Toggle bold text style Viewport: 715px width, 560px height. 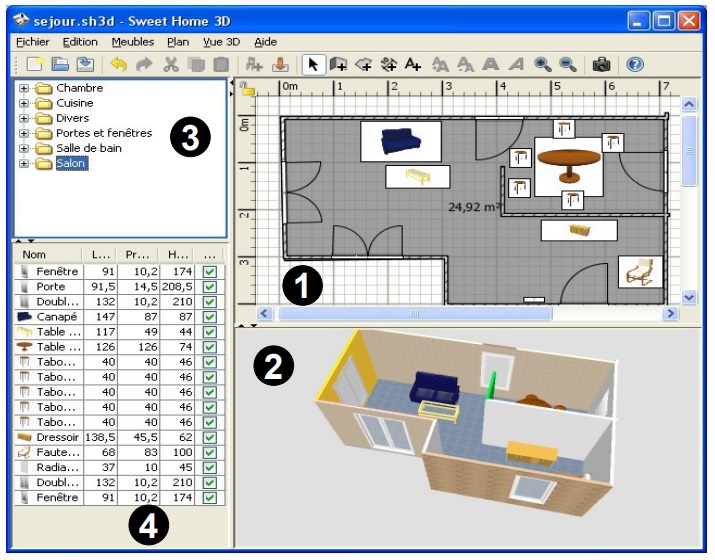coord(491,64)
